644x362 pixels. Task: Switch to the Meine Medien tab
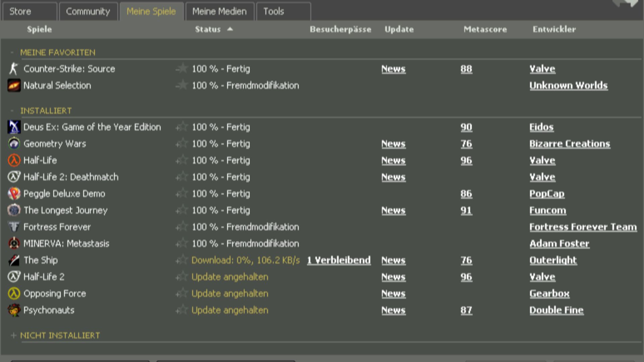tap(219, 11)
